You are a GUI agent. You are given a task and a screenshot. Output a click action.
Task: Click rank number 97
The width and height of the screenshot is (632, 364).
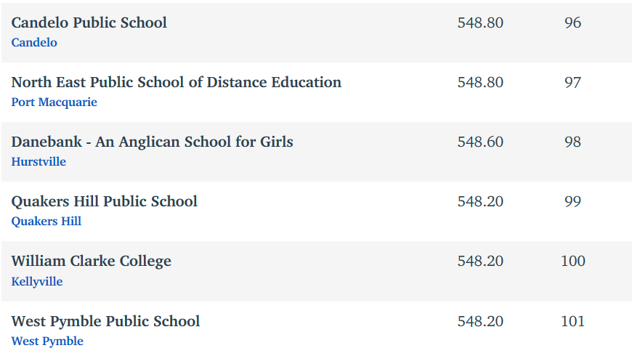(572, 82)
